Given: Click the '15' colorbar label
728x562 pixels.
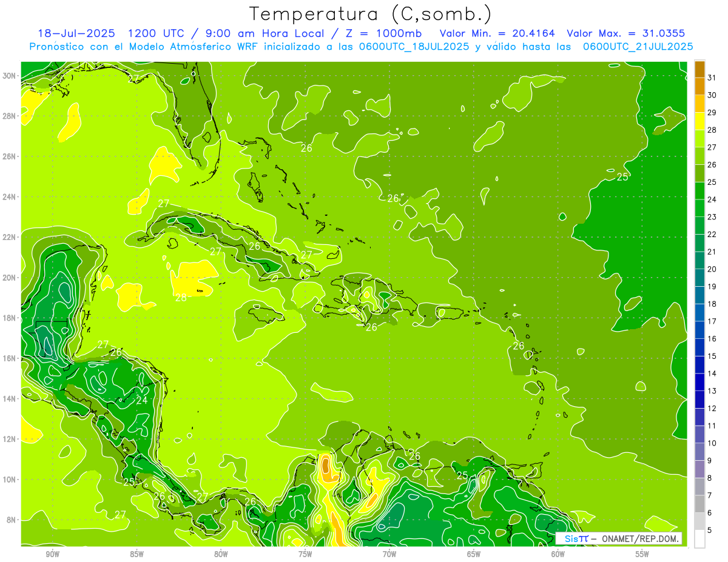Looking at the screenshot, I should [x=712, y=356].
